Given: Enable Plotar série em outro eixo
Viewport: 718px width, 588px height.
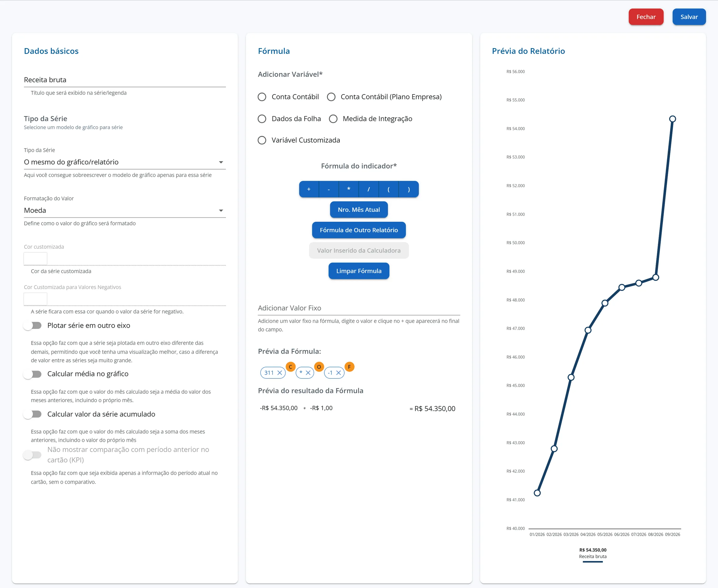Looking at the screenshot, I should pyautogui.click(x=33, y=326).
